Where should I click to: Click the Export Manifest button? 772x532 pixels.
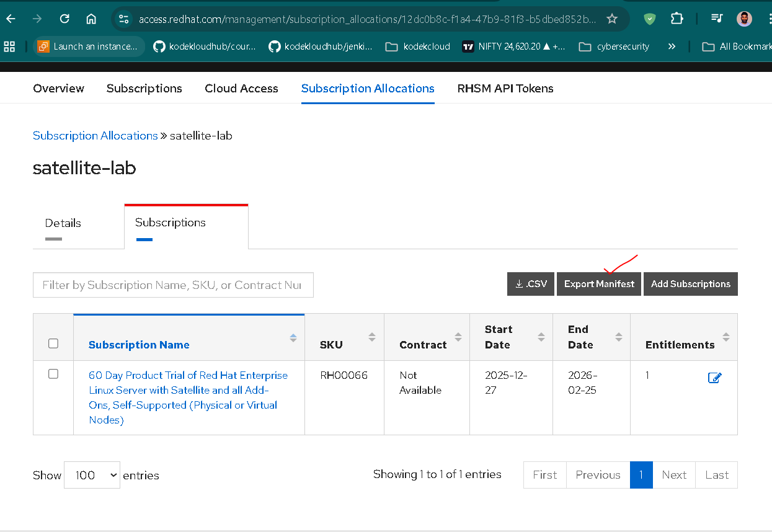[x=599, y=284]
